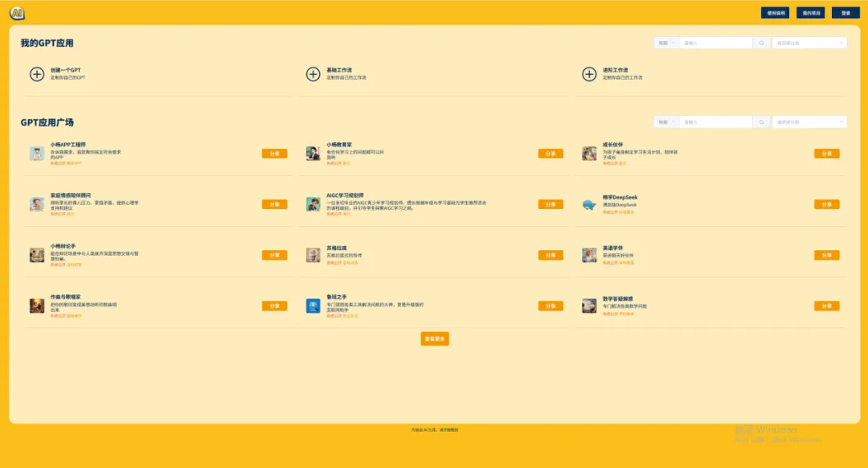868x468 pixels.
Task: Open the AIGC学习规划师 avatar icon
Action: (x=313, y=204)
